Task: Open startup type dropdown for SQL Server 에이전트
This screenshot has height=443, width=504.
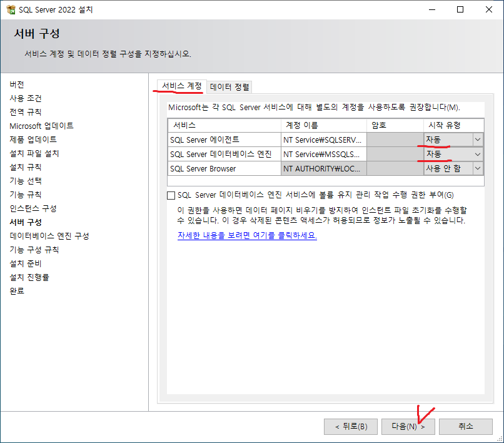Action: 478,140
